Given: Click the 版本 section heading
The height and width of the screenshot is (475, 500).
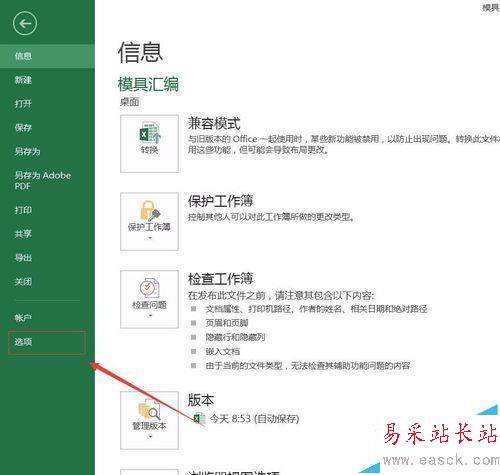Looking at the screenshot, I should click(x=201, y=400).
